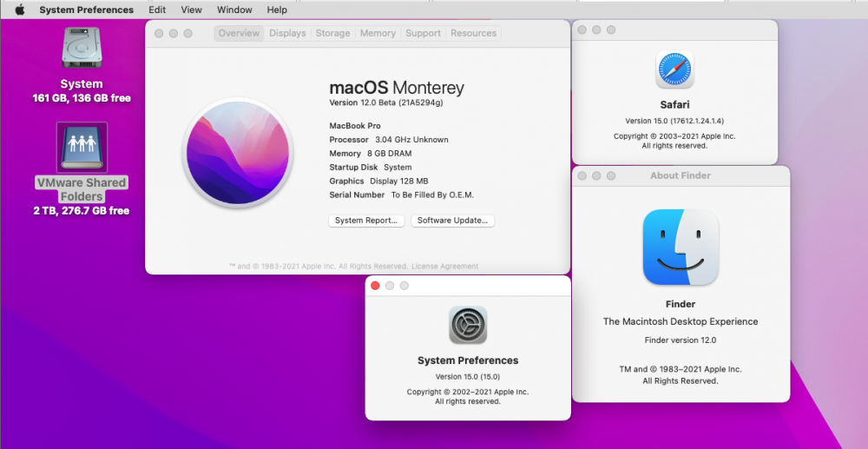Click the Startup Disk System line
Image resolution: width=868 pixels, height=449 pixels.
(371, 168)
